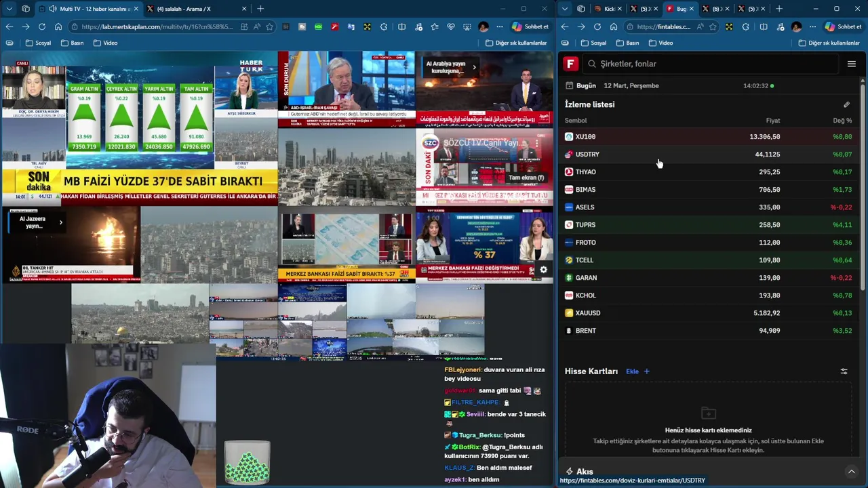Click the GARAN watchlist symbol
The height and width of the screenshot is (488, 868).
click(x=586, y=278)
